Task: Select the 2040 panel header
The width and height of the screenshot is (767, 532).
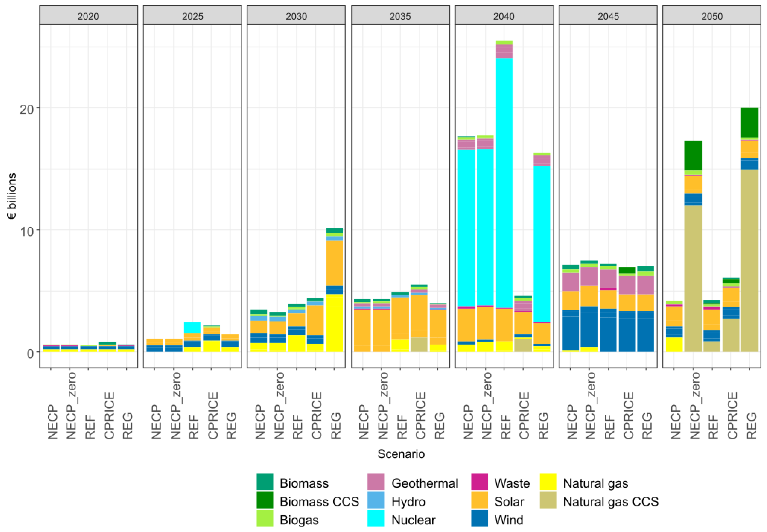Action: pyautogui.click(x=504, y=16)
